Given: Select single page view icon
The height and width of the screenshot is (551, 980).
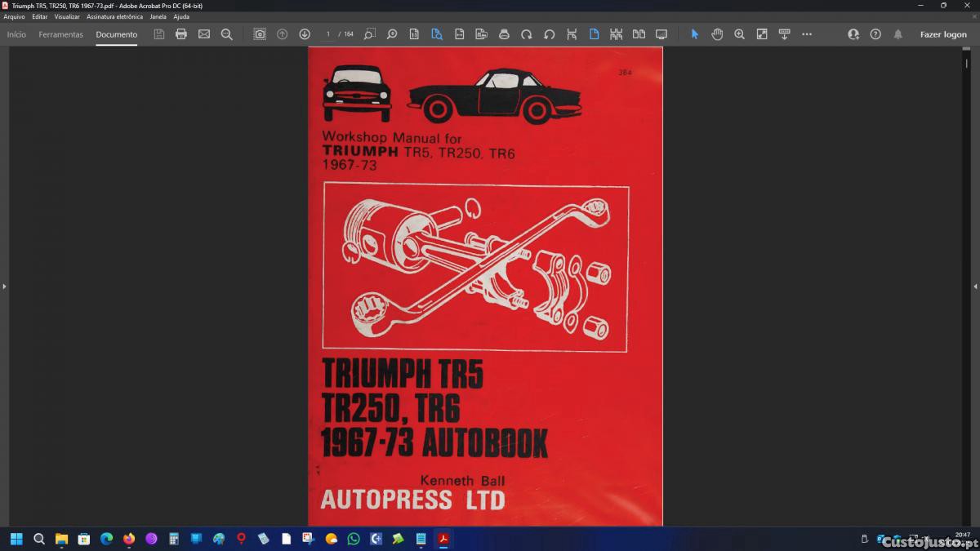Looking at the screenshot, I should [594, 34].
